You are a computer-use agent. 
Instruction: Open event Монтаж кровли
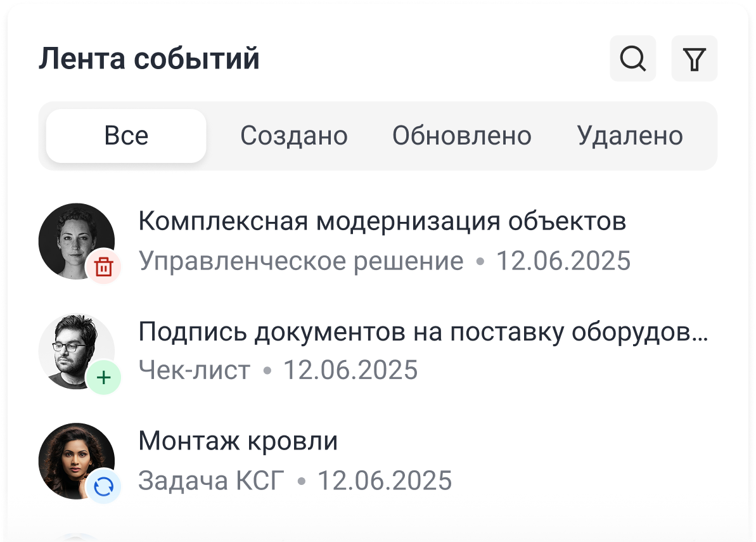pyautogui.click(x=238, y=441)
